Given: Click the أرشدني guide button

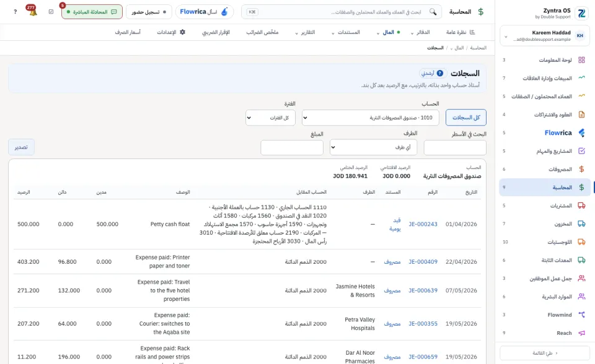Looking at the screenshot, I should (432, 73).
